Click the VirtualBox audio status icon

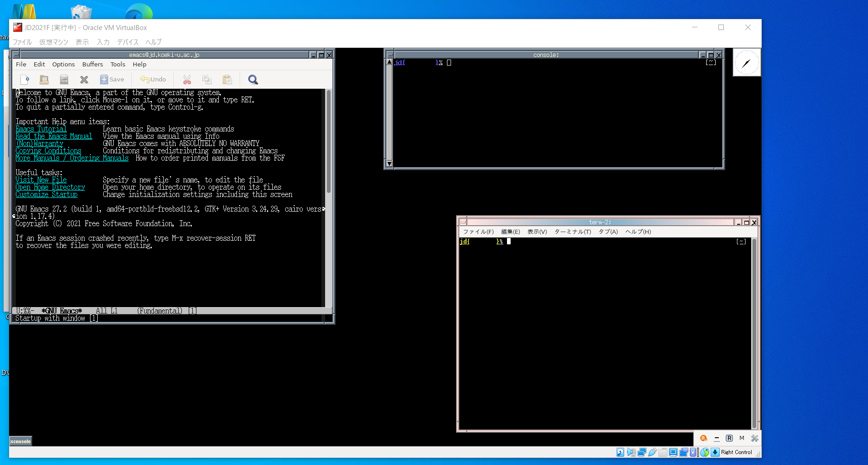tap(631, 452)
